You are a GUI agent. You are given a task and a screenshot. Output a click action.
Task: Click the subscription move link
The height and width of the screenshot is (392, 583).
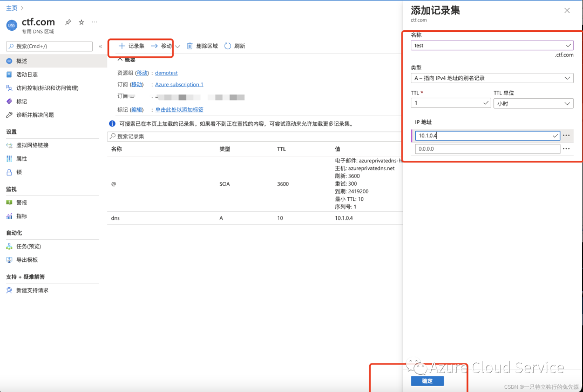[x=137, y=84]
